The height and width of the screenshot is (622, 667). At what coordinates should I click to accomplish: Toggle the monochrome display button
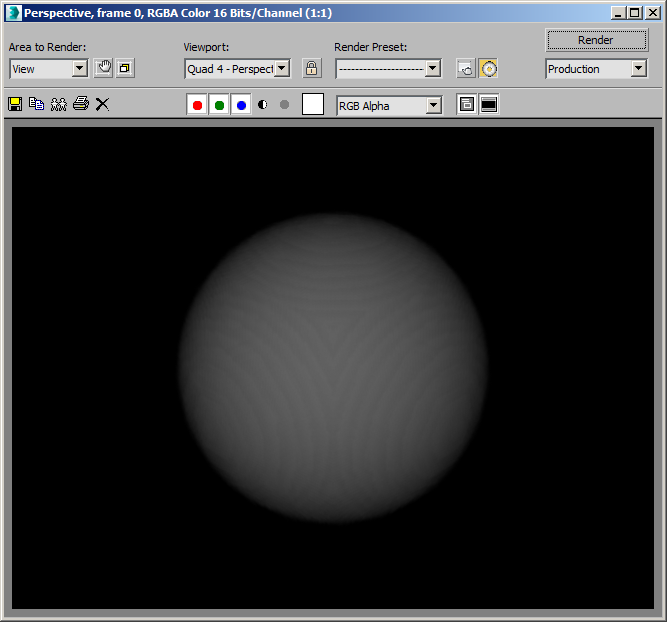coord(285,105)
